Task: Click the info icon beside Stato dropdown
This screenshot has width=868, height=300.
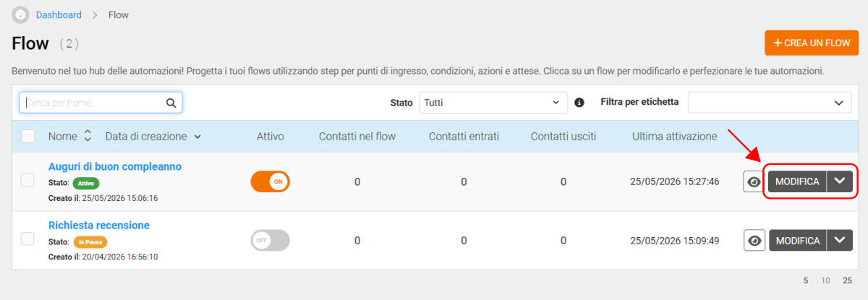Action: [579, 103]
